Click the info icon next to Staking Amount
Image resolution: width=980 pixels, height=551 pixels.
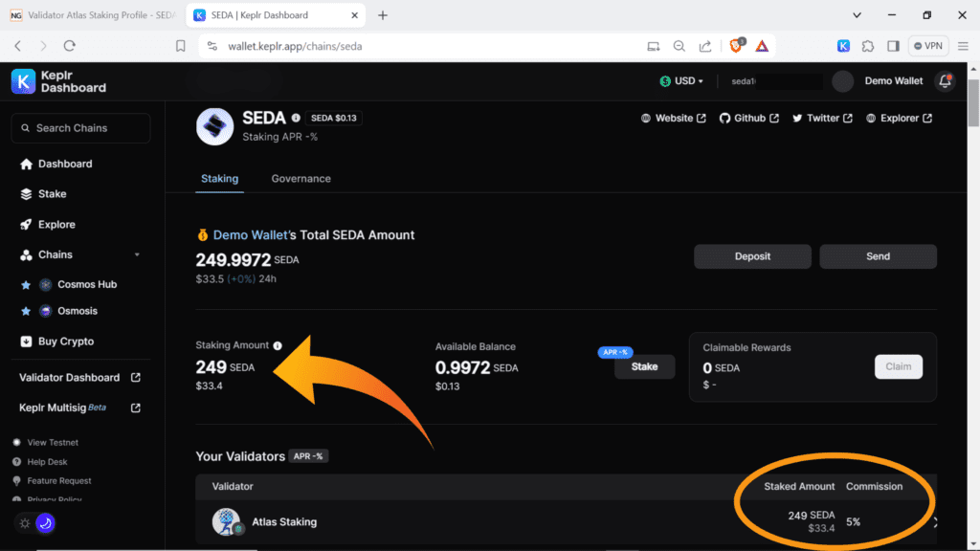click(x=278, y=346)
